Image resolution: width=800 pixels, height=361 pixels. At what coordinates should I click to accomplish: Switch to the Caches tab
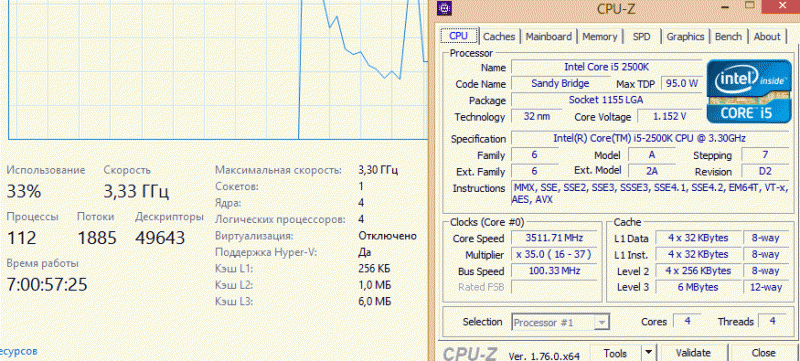coord(499,36)
